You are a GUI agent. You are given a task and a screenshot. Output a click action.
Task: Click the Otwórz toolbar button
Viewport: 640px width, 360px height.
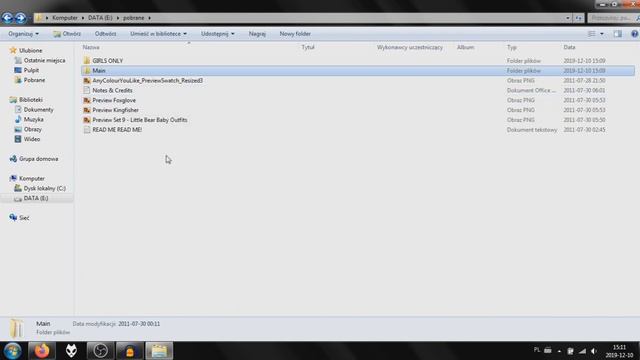[67, 34]
